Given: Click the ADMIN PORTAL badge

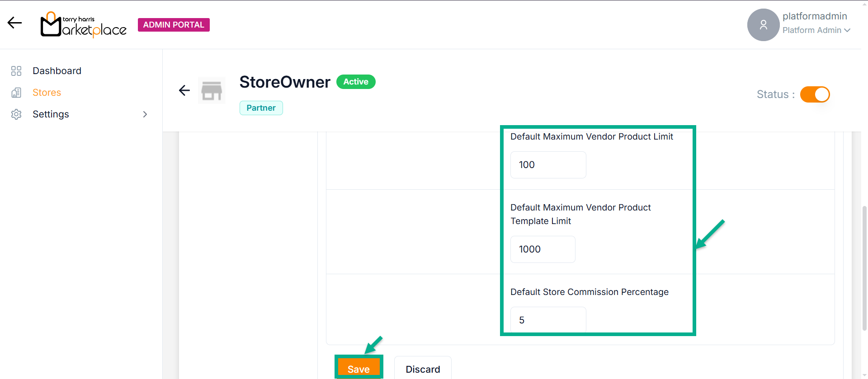Looking at the screenshot, I should 174,25.
